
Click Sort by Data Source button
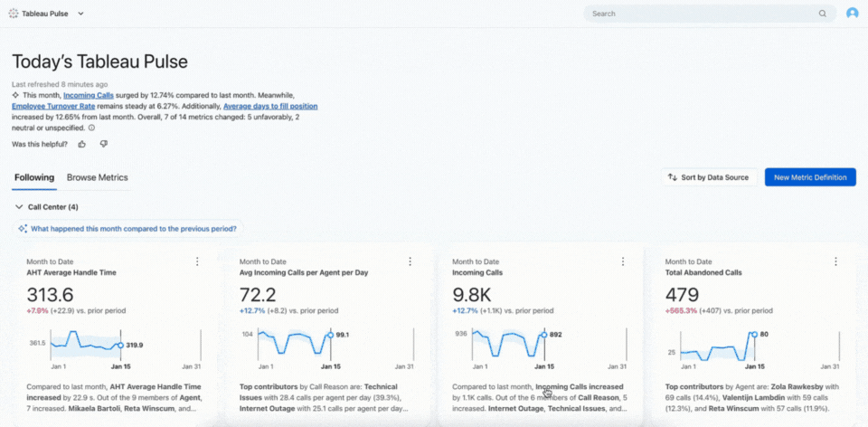click(709, 177)
